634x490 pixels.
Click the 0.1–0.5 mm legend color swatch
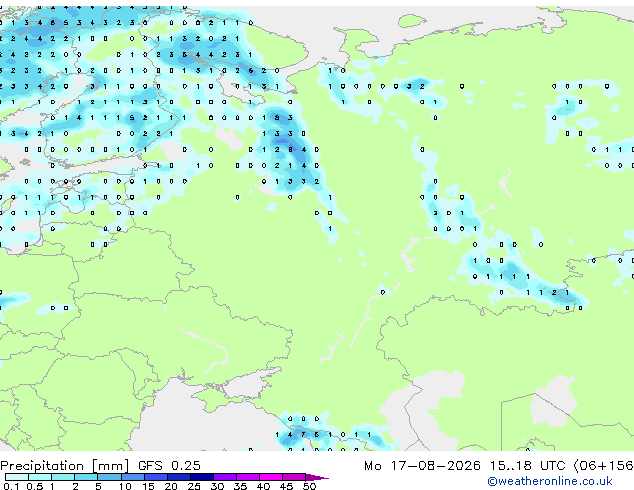click(x=17, y=477)
